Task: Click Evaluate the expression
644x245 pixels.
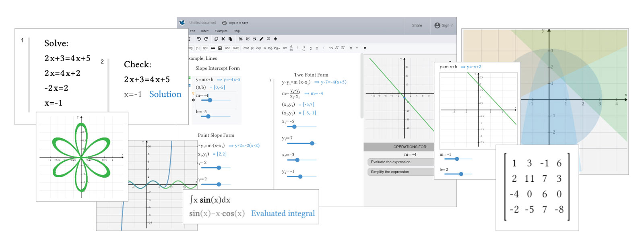Action: [x=400, y=162]
